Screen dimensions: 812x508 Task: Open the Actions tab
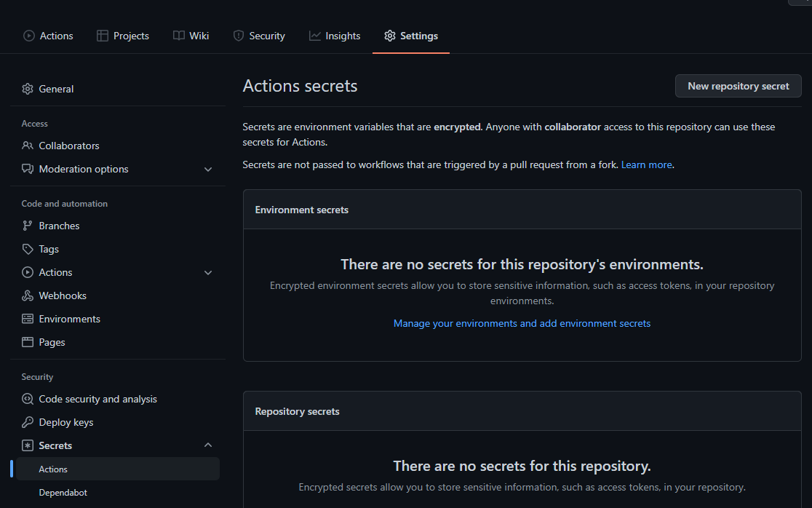48,36
